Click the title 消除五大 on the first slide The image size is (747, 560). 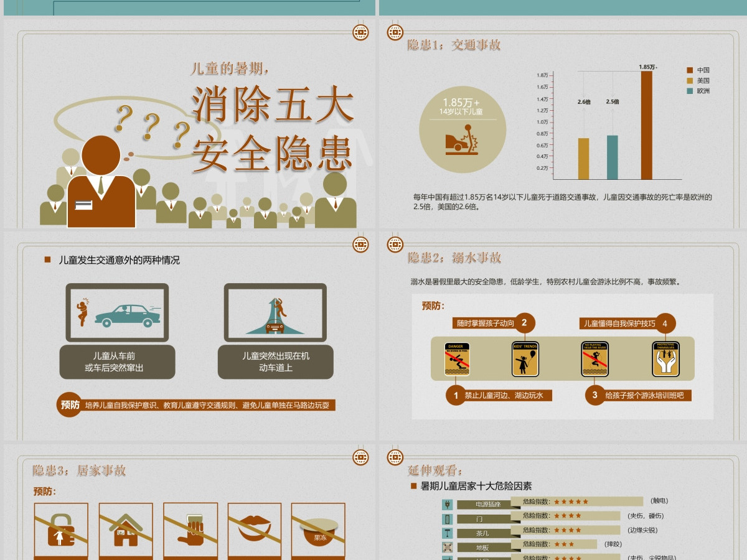[x=273, y=103]
